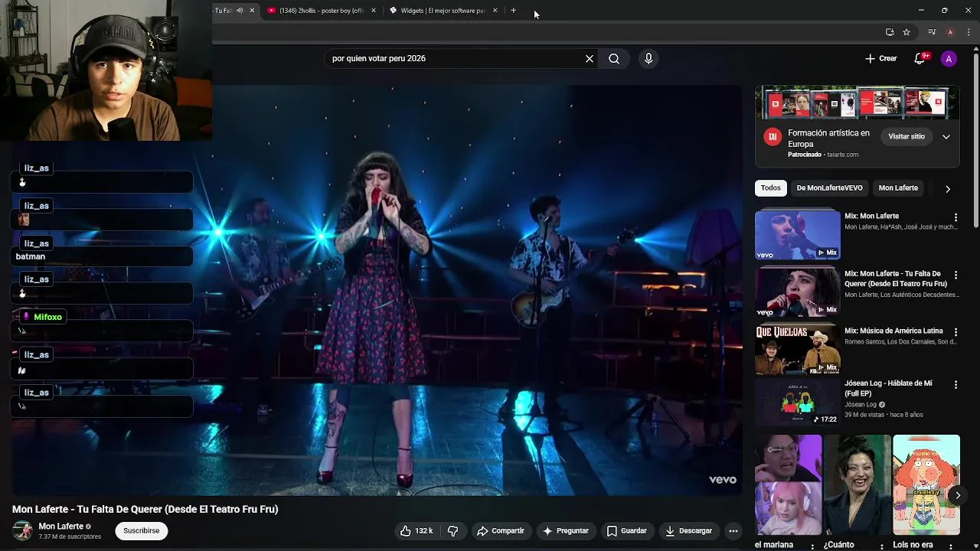Close the Widgets browser tab

click(495, 11)
